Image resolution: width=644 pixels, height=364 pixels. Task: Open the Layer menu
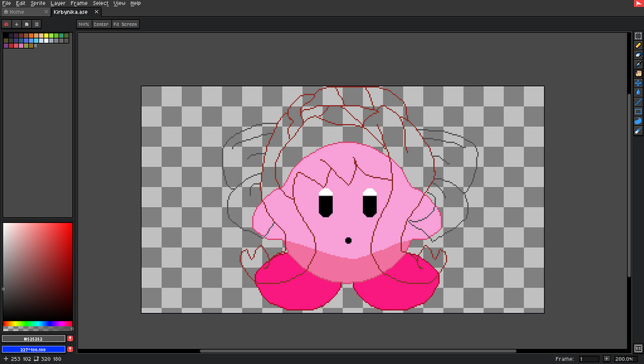[58, 4]
